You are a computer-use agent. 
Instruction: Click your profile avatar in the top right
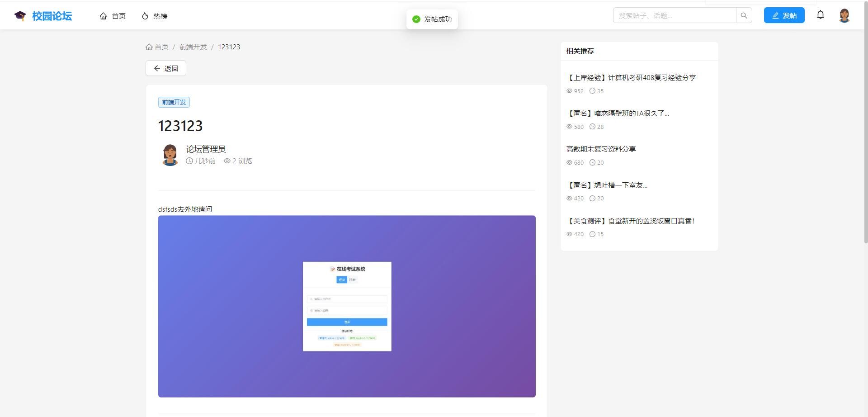coord(844,15)
